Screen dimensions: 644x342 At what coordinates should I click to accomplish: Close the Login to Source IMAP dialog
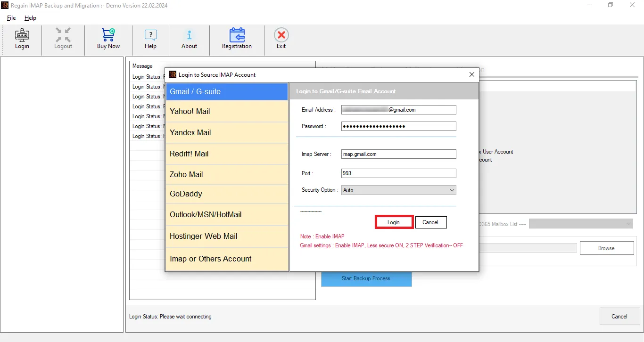[472, 74]
